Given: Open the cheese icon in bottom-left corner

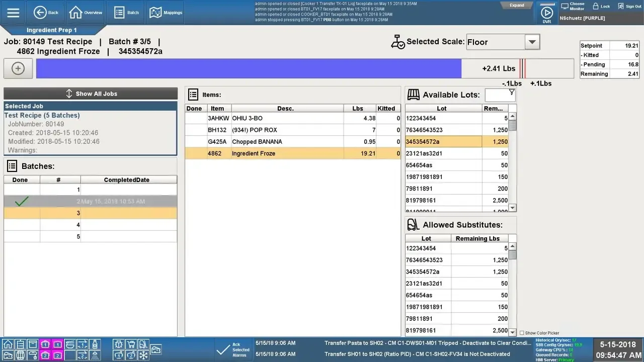Looking at the screenshot, I should (x=8, y=355).
